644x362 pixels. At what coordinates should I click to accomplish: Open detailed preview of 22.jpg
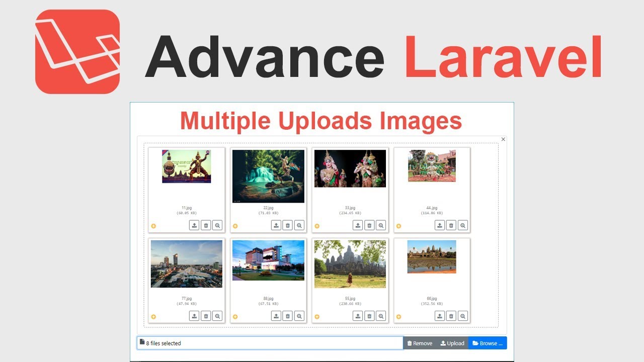click(x=299, y=226)
